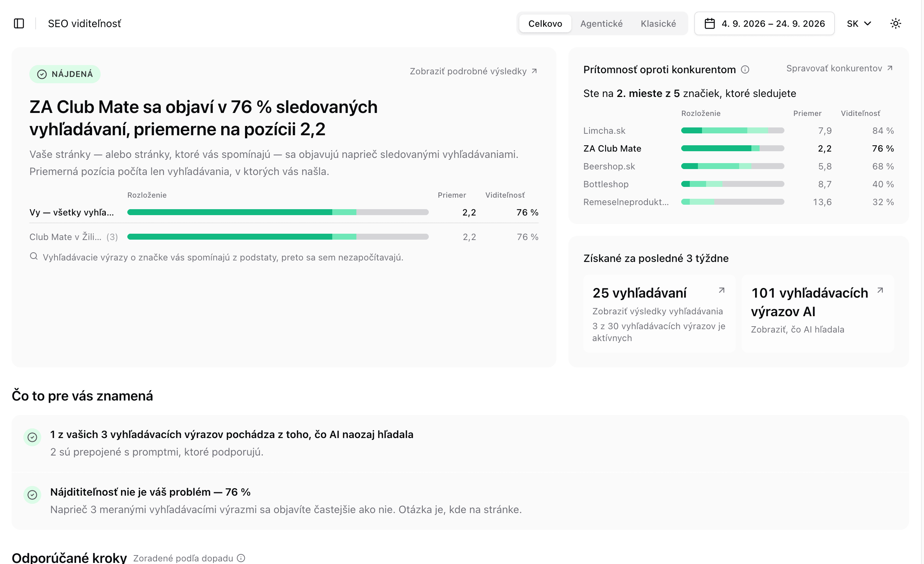Screen dimensions: 924x564
Task: Open the SK language dropdown
Action: pos(859,24)
